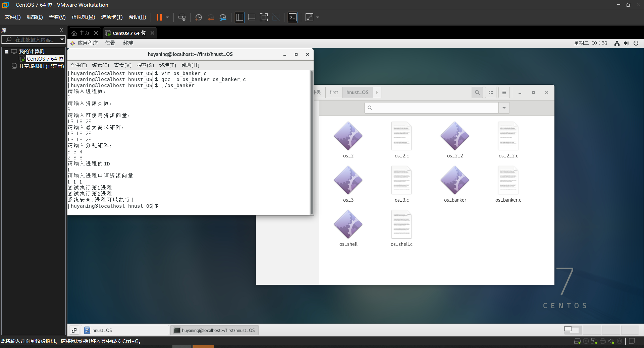Click the stretch guest display icon
644x348 pixels.
(x=309, y=17)
